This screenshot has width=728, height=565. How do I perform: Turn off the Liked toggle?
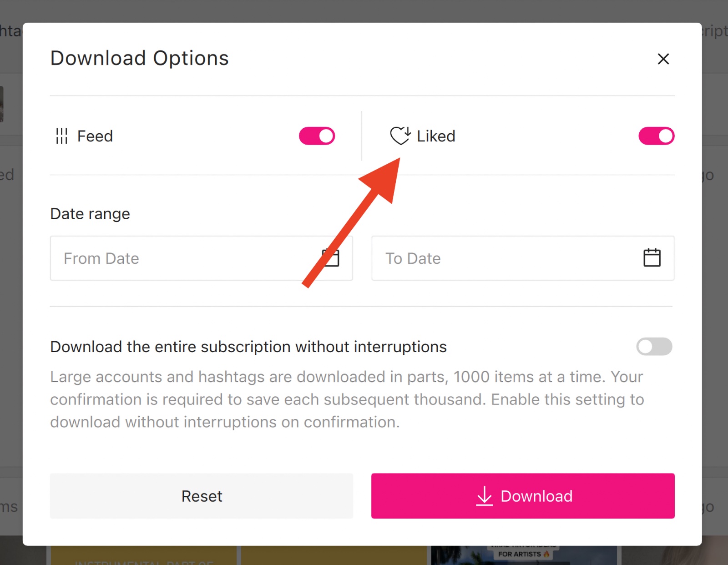click(x=656, y=136)
